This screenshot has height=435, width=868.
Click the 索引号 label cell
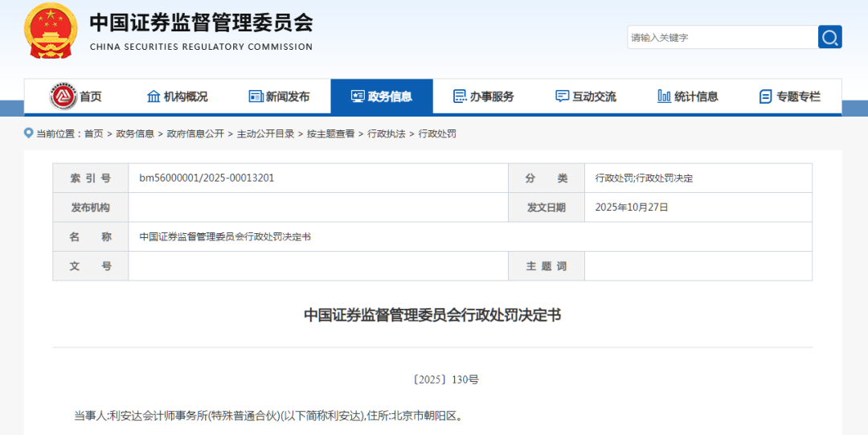(x=91, y=178)
